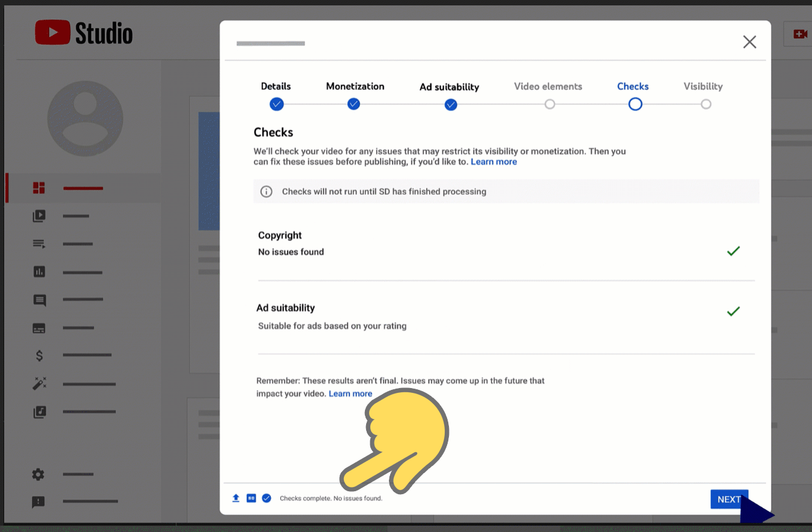Open the Content section in the sidebar
Screen dimensions: 812x532
click(x=39, y=216)
